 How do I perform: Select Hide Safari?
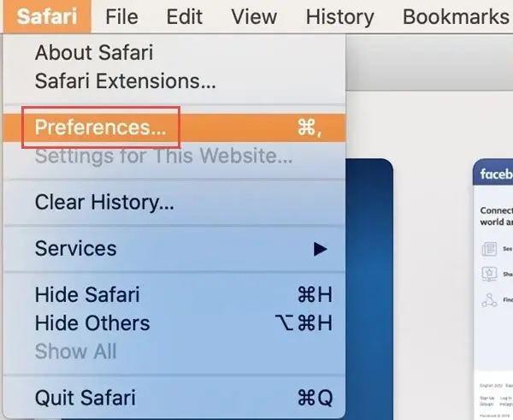pos(174,294)
